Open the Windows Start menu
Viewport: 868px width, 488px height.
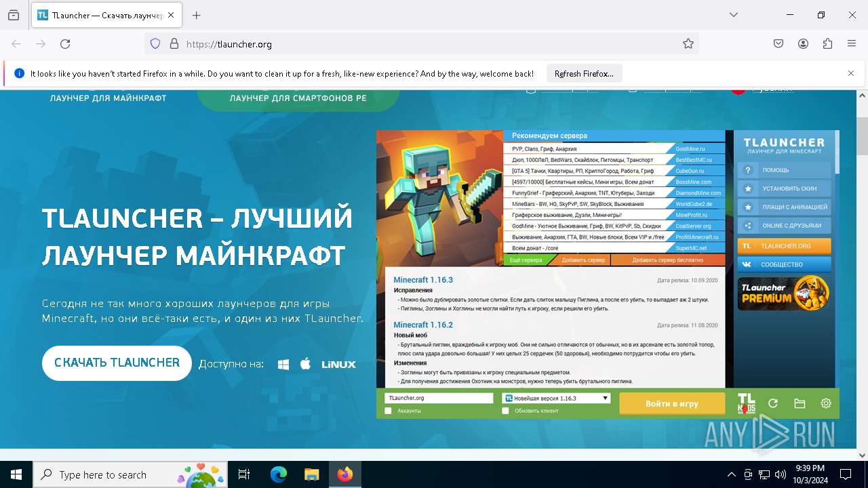[16, 474]
